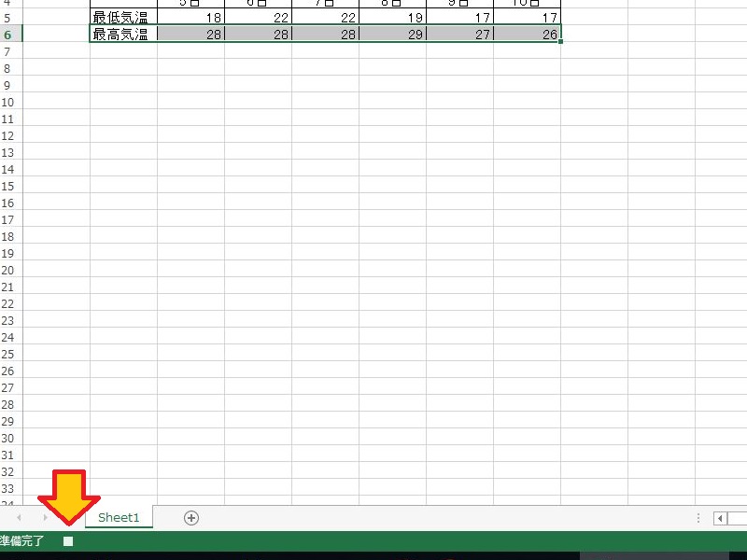Screen dimensions: 747x560
Task: Select the 最低気温 label cell
Action: 123,18
